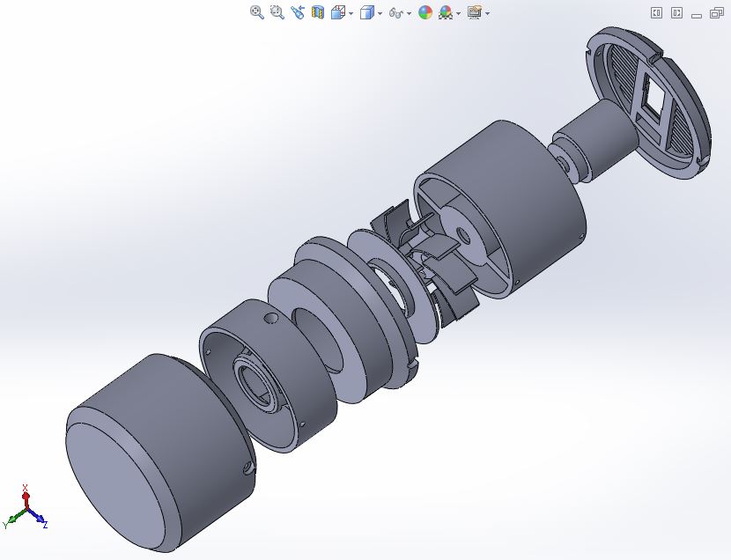Toggle the Section View icon
This screenshot has width=731, height=560.
[318, 12]
